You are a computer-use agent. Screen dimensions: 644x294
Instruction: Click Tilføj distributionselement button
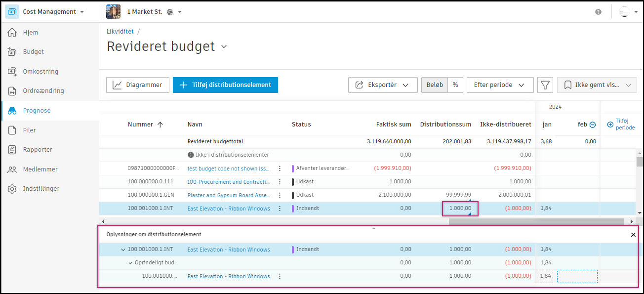225,85
